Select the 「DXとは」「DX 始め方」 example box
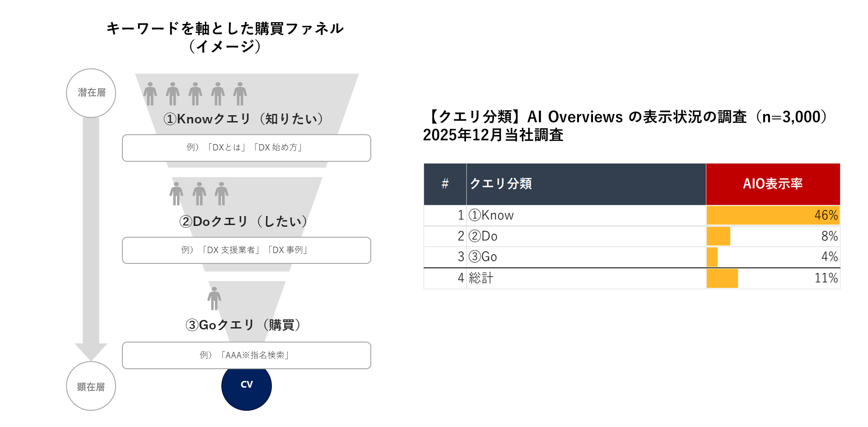The image size is (868, 427). [x=247, y=148]
